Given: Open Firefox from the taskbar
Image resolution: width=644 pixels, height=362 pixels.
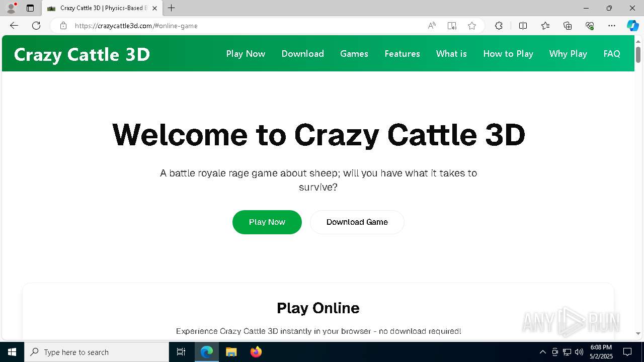Looking at the screenshot, I should (256, 352).
